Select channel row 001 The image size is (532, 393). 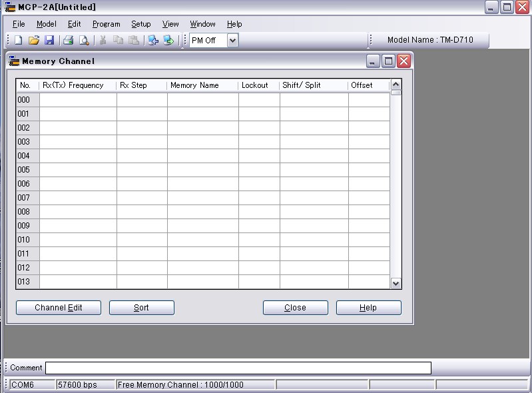[x=203, y=114]
